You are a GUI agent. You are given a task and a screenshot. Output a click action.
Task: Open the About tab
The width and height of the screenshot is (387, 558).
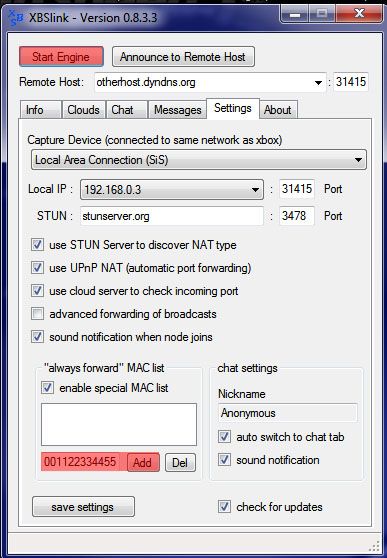[x=278, y=110]
